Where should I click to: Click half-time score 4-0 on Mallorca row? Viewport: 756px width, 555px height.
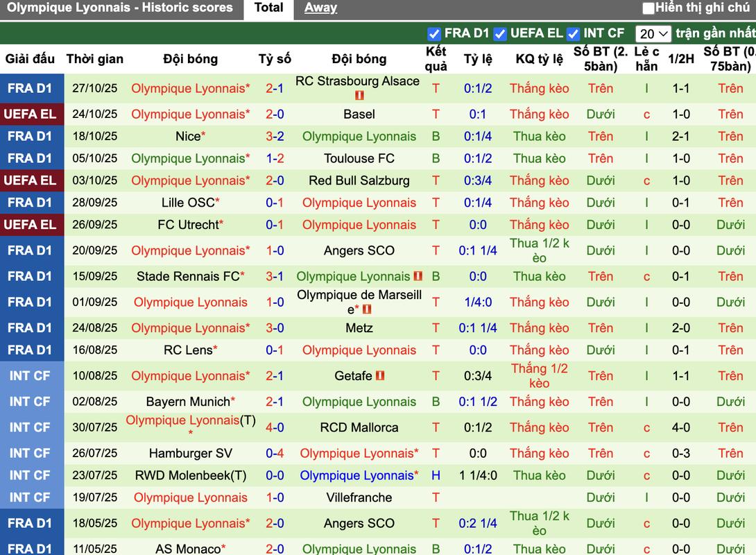point(681,428)
